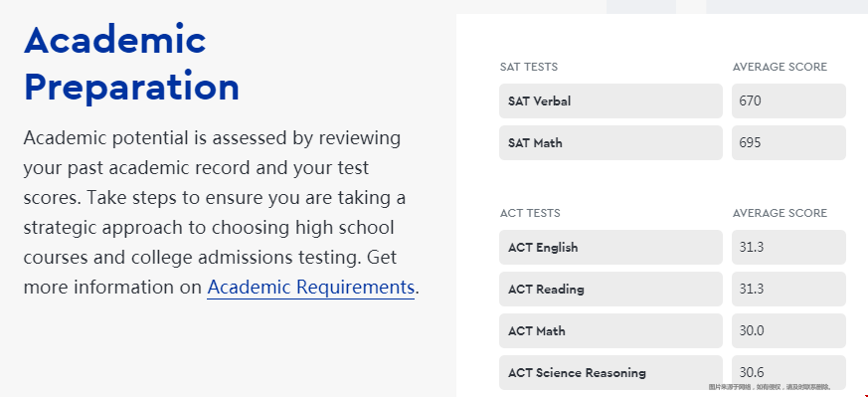Select the ACT Math row label
868x397 pixels.
click(610, 330)
